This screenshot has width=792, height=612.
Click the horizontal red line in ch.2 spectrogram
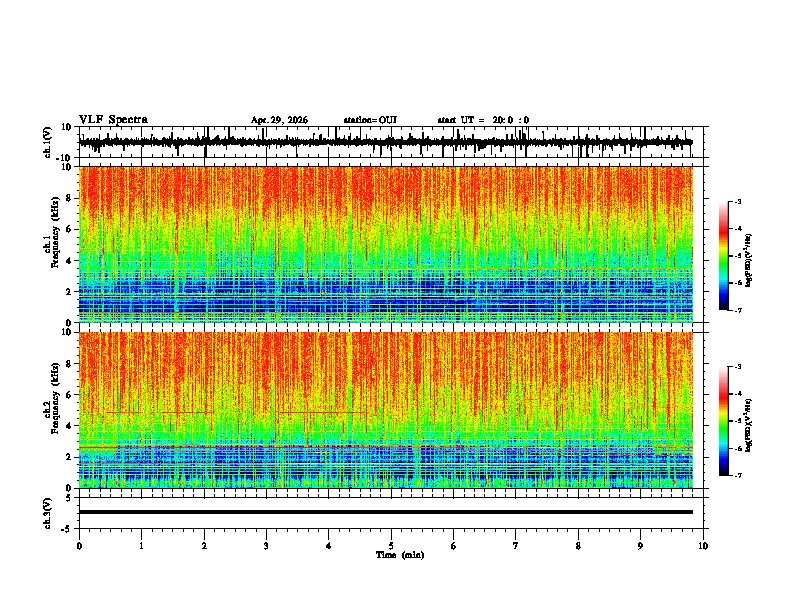(322, 413)
